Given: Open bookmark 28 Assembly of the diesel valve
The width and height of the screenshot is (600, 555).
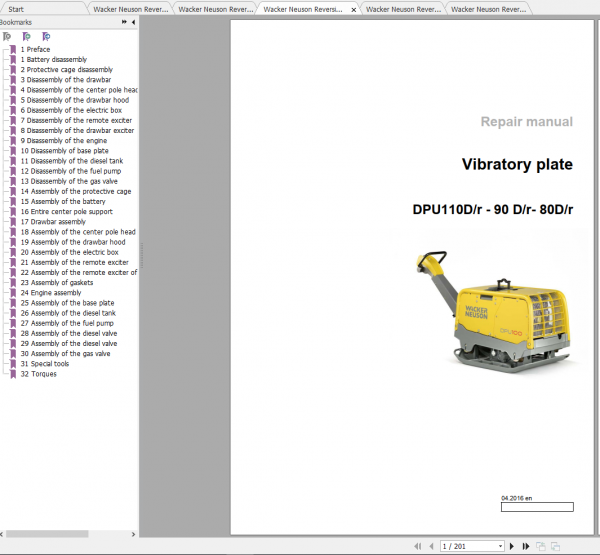Looking at the screenshot, I should tap(69, 333).
